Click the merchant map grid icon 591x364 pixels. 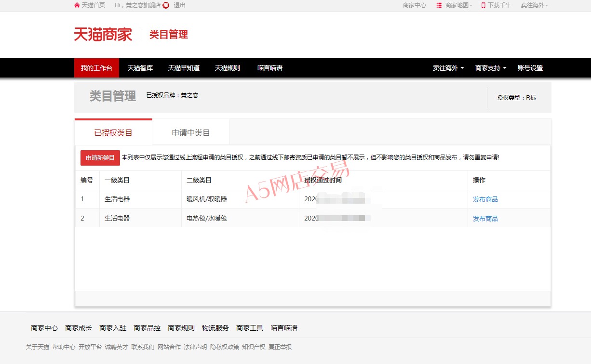pos(439,5)
